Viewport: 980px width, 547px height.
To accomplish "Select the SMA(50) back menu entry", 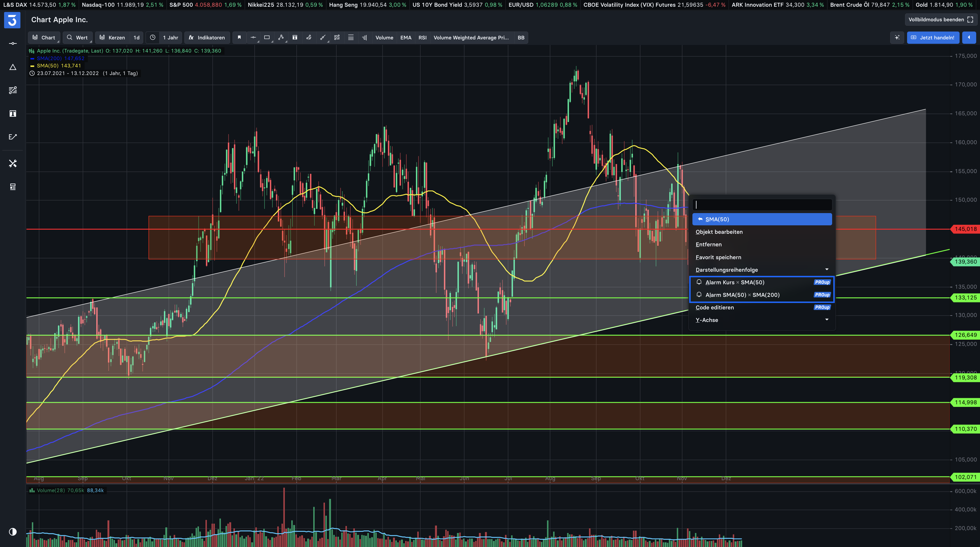I will (x=762, y=219).
